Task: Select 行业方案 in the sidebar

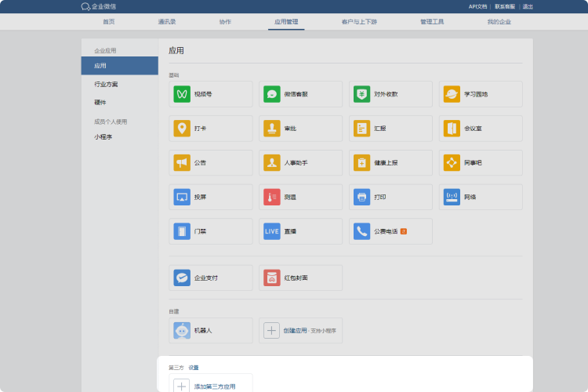Action: point(106,84)
